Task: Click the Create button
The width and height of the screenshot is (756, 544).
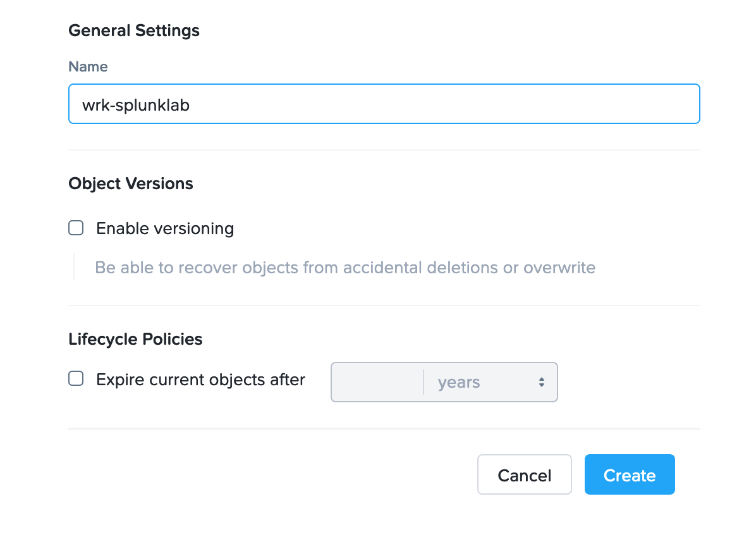Action: pos(630,474)
